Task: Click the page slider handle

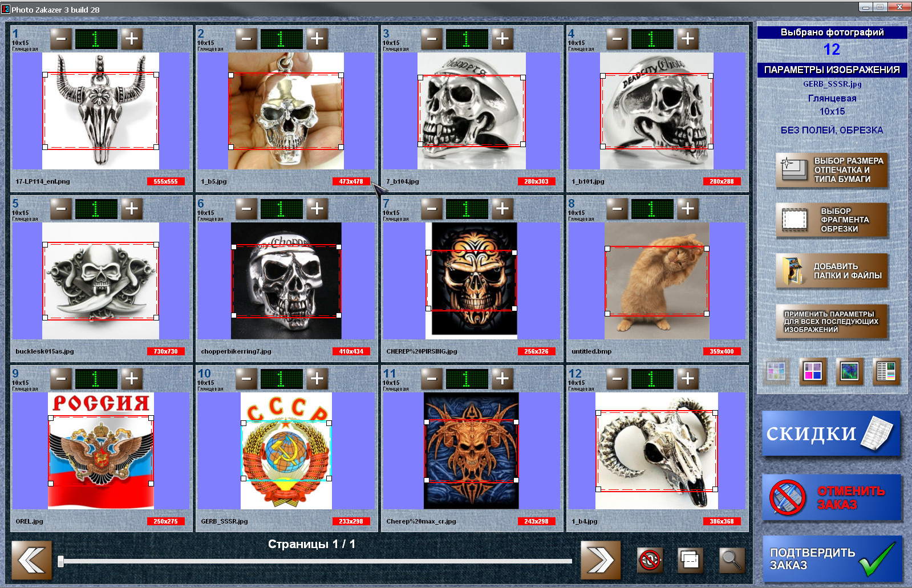Action: 60,561
